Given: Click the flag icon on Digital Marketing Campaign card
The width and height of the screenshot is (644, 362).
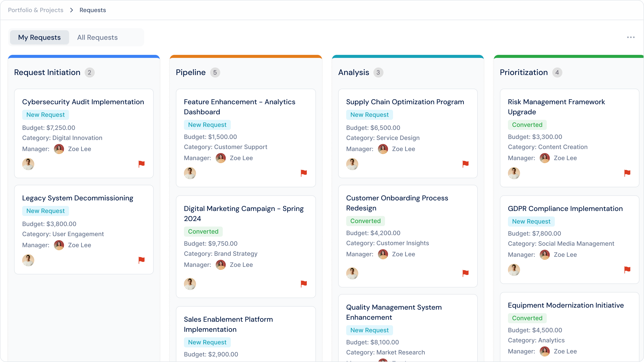Looking at the screenshot, I should tap(304, 284).
